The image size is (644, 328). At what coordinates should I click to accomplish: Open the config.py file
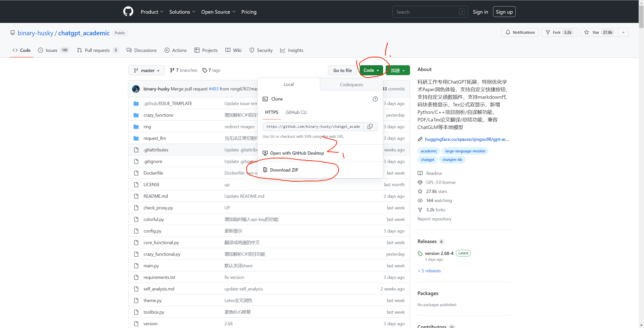(x=152, y=231)
